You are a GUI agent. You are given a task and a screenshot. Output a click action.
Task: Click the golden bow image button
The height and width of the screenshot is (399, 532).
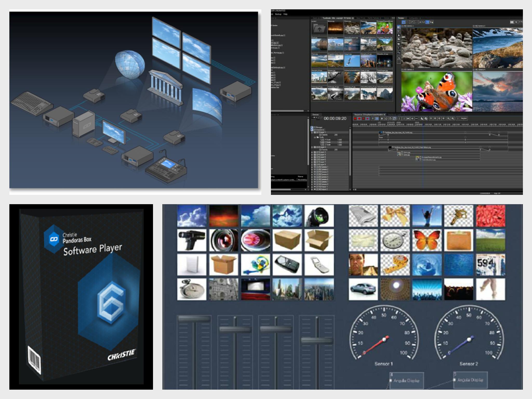395,216
